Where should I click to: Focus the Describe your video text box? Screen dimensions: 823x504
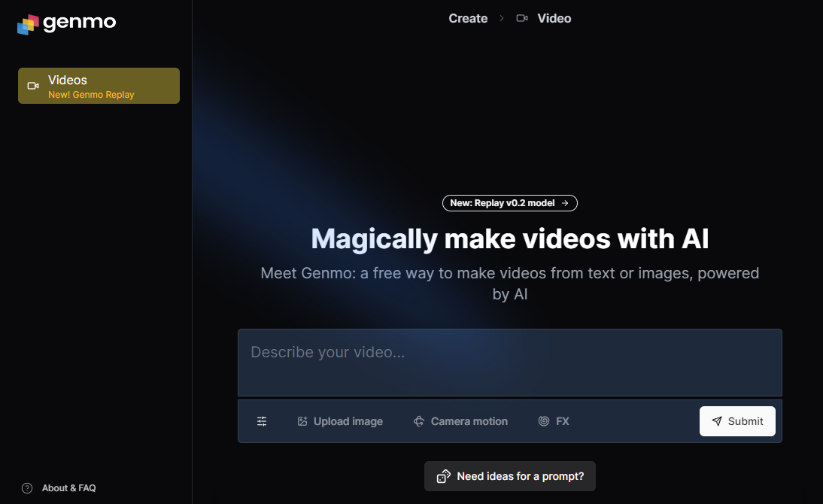pyautogui.click(x=509, y=363)
